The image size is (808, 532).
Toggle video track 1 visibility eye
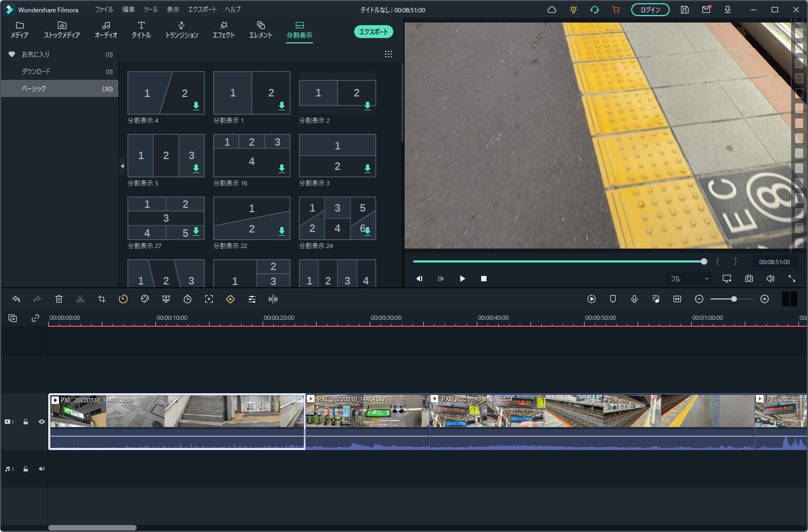pos(41,422)
